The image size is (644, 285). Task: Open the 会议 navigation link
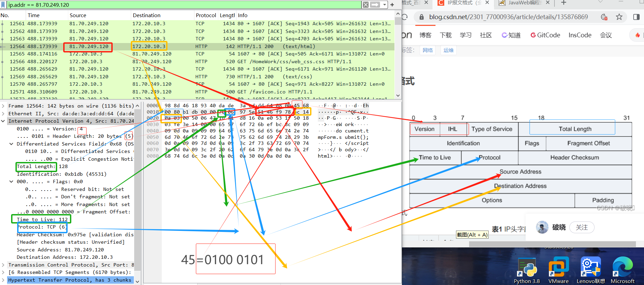[x=606, y=35]
